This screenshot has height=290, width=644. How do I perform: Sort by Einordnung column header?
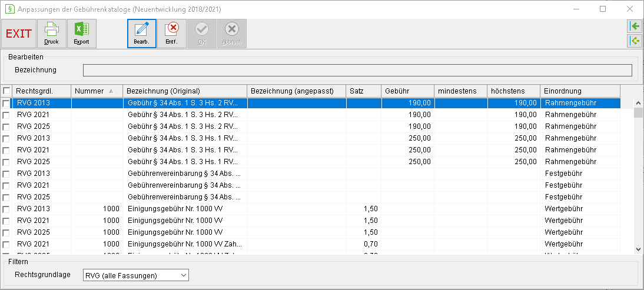pyautogui.click(x=580, y=91)
